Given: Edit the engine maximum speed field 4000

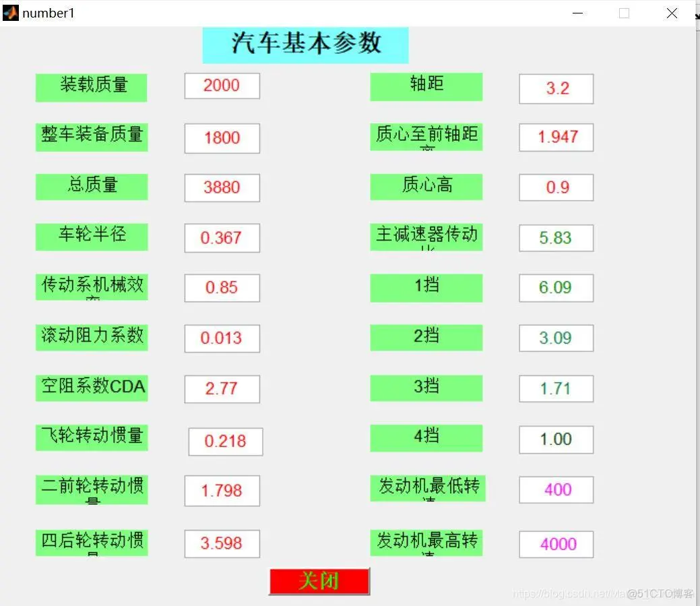Looking at the screenshot, I should [x=556, y=545].
